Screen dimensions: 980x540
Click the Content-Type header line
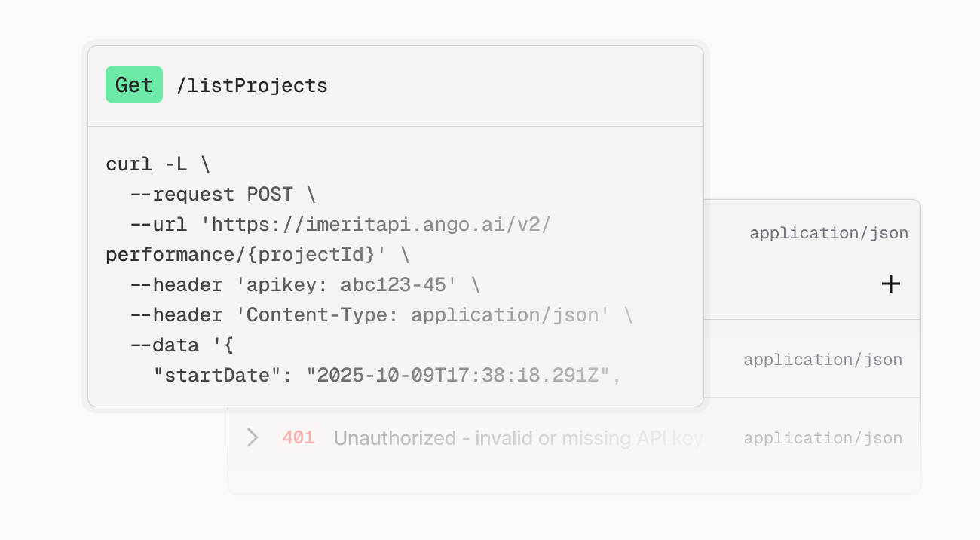pos(381,315)
